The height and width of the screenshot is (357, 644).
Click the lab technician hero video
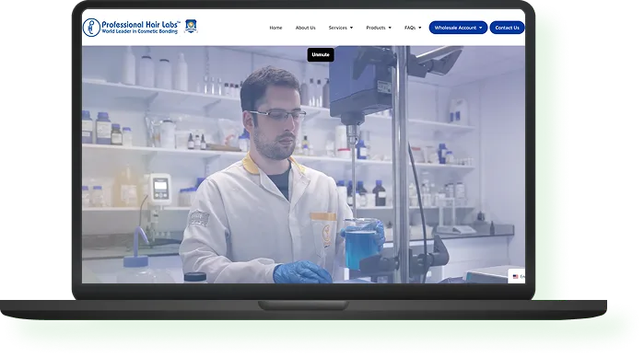click(x=303, y=164)
